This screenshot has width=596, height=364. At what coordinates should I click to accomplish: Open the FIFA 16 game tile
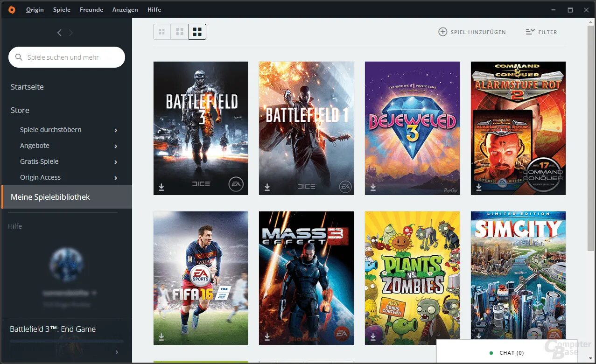[201, 278]
